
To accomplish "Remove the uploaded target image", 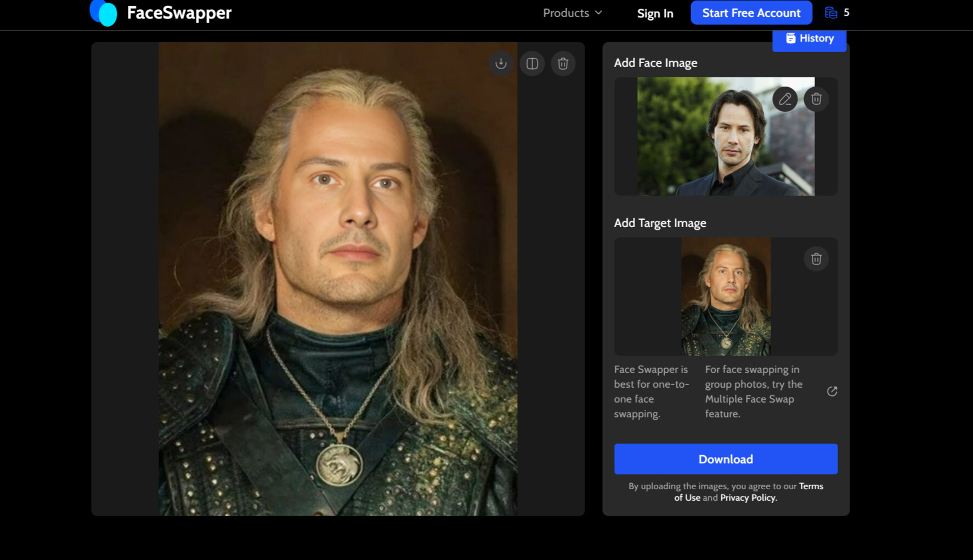I will click(x=816, y=259).
